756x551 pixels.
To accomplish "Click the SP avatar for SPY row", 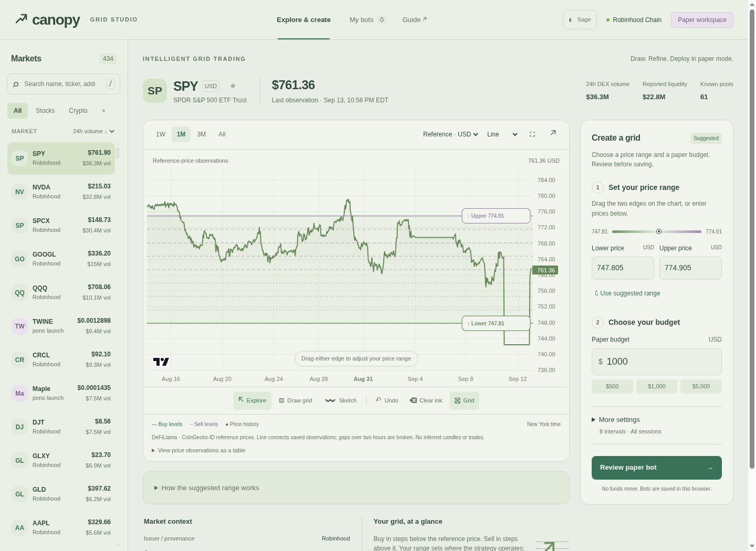I will click(19, 158).
